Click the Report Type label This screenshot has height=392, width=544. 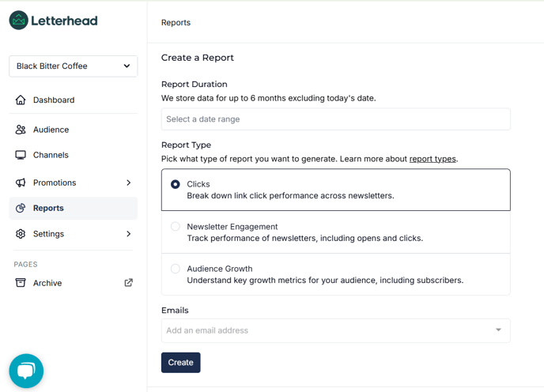[186, 145]
